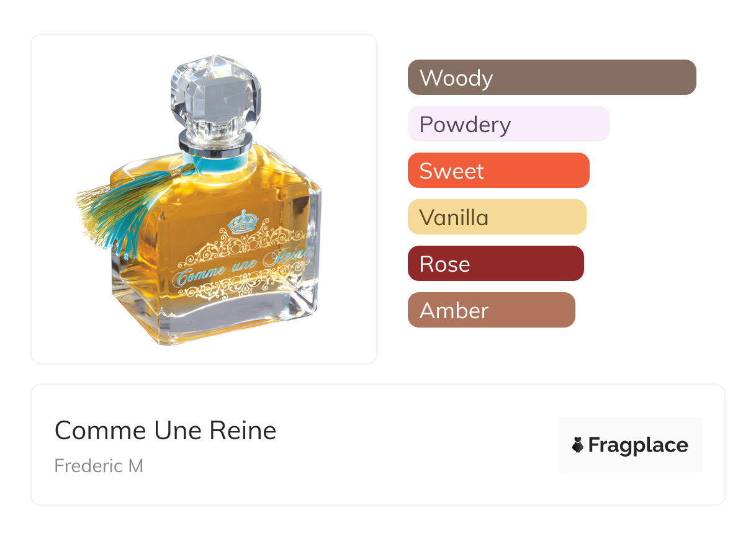Screen dimensions: 756x536
Task: Click the Frederic M brand name
Action: point(99,465)
